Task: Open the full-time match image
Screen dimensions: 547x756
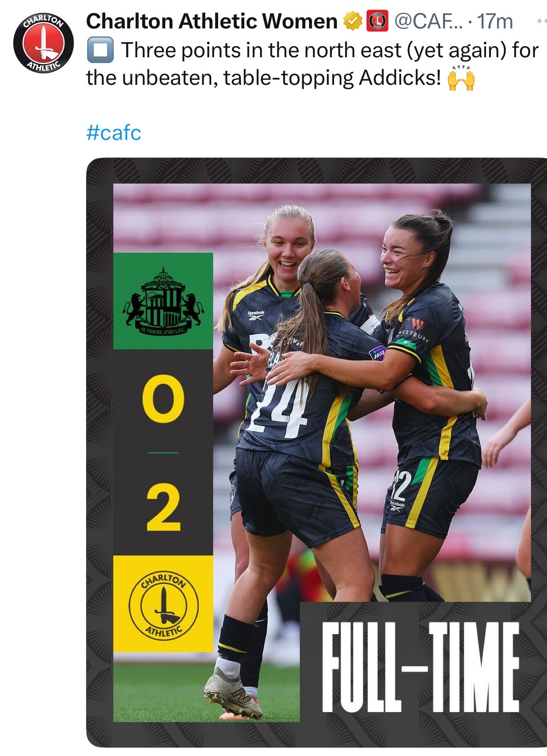Action: 317,452
